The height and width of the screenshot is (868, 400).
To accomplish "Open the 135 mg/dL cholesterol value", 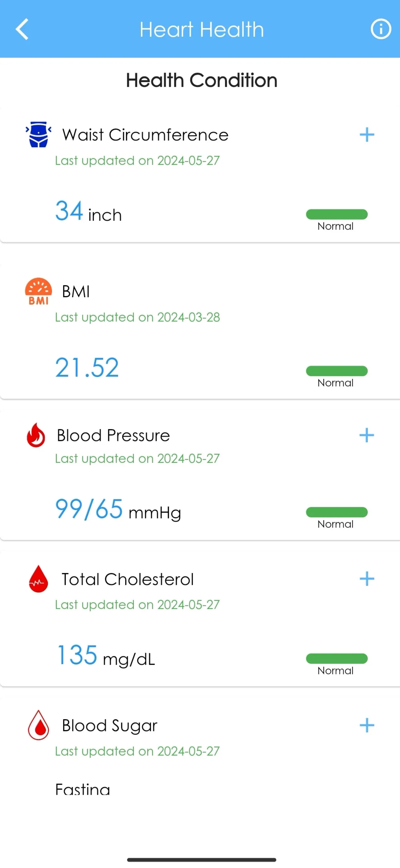I will coord(106,655).
